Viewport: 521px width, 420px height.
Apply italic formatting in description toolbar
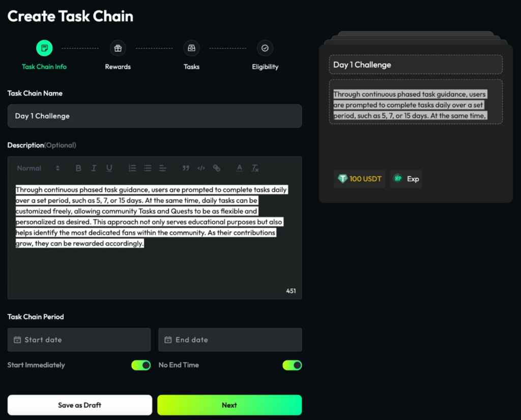[x=94, y=168]
